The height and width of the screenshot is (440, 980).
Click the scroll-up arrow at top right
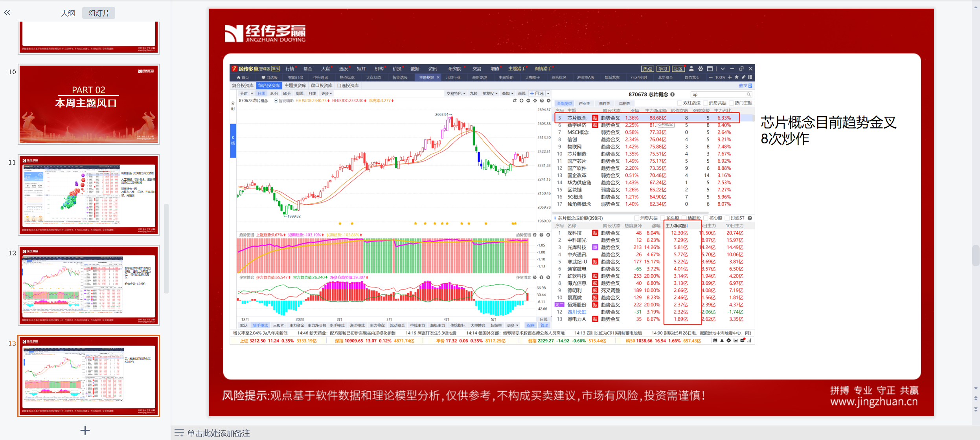pos(976,7)
